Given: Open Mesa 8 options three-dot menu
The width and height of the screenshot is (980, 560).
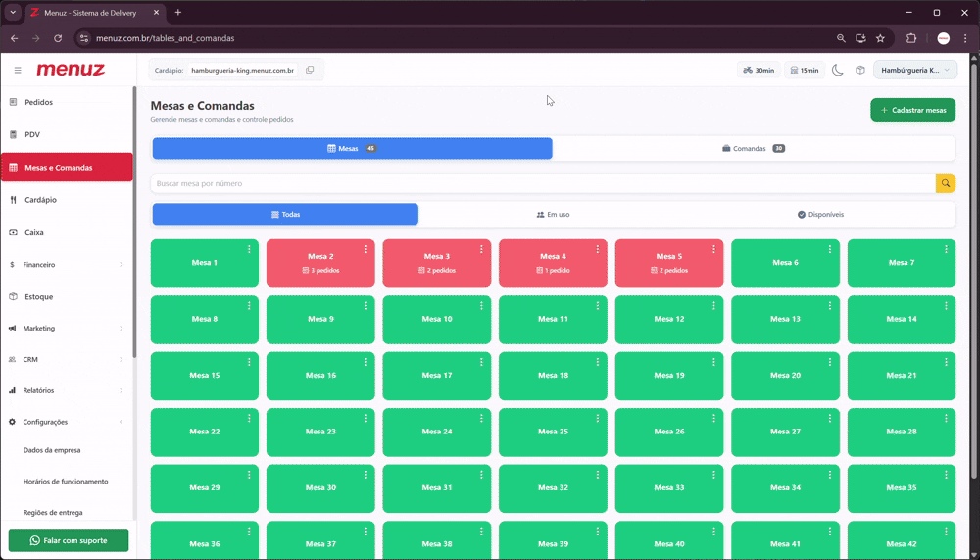Looking at the screenshot, I should [x=249, y=305].
